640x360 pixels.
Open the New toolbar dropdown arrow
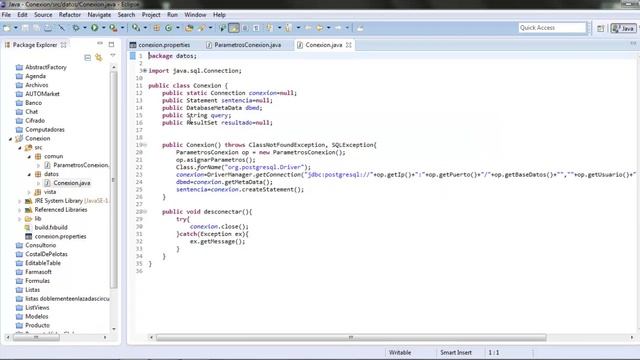[x=16, y=28]
